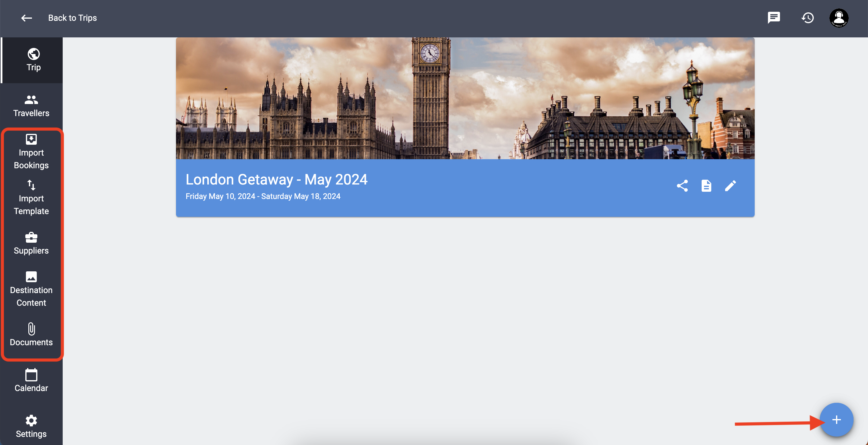Open the Documents section
Screen dimensions: 868x445
31,335
